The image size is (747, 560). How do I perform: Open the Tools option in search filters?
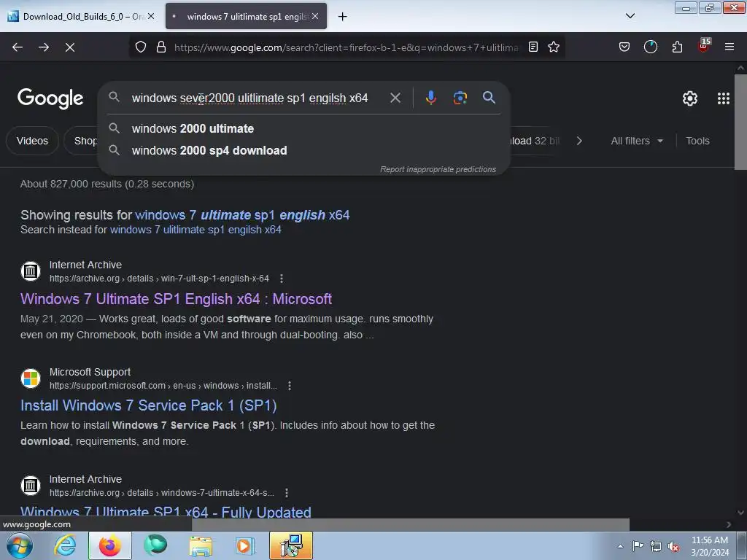point(697,141)
